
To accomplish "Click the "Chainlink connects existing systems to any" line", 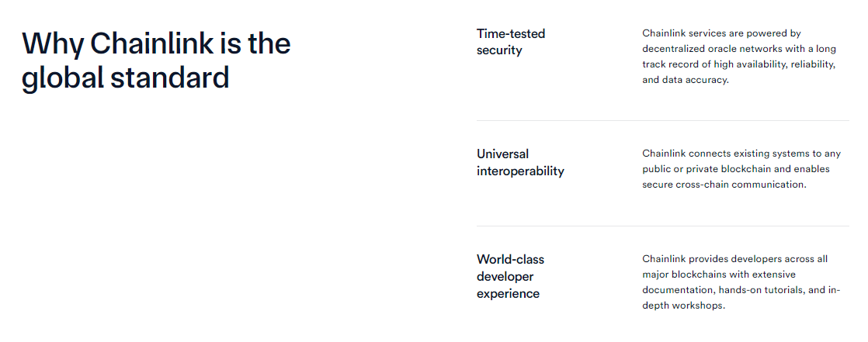I will click(x=741, y=154).
